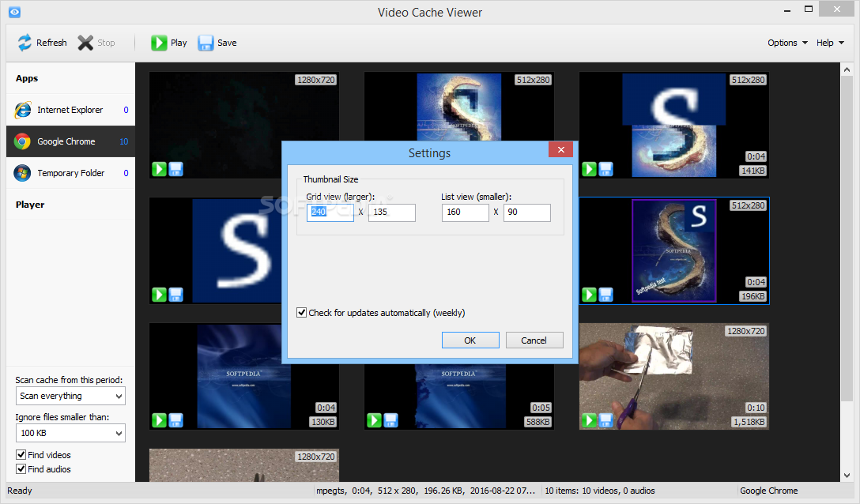Click OK in Settings dialog

(x=470, y=340)
